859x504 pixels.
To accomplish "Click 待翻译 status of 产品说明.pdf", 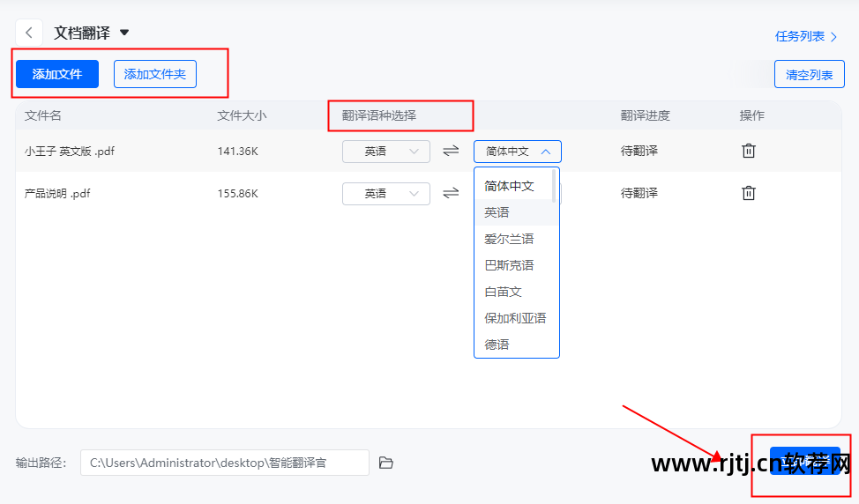I will 639,193.
